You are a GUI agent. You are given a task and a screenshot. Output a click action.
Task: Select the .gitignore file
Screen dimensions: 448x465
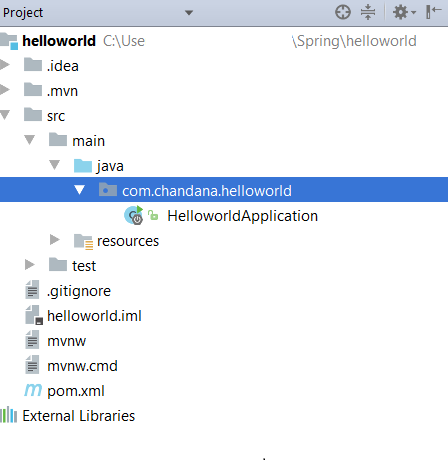79,291
